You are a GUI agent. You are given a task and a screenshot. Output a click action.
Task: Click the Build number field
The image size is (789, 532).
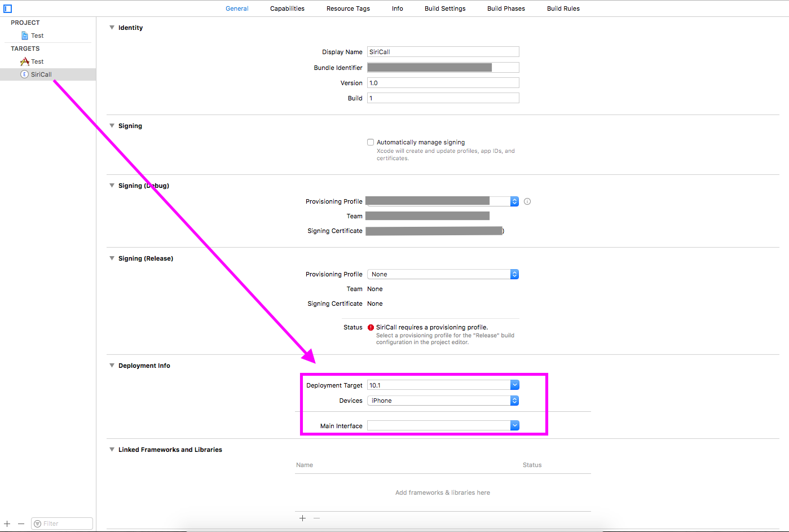(443, 98)
